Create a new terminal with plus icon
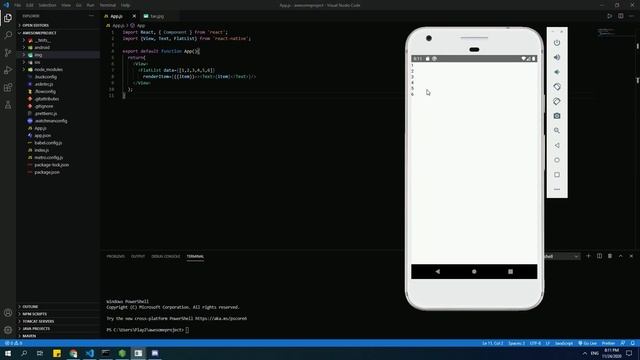This screenshot has width=640, height=360. tap(588, 256)
